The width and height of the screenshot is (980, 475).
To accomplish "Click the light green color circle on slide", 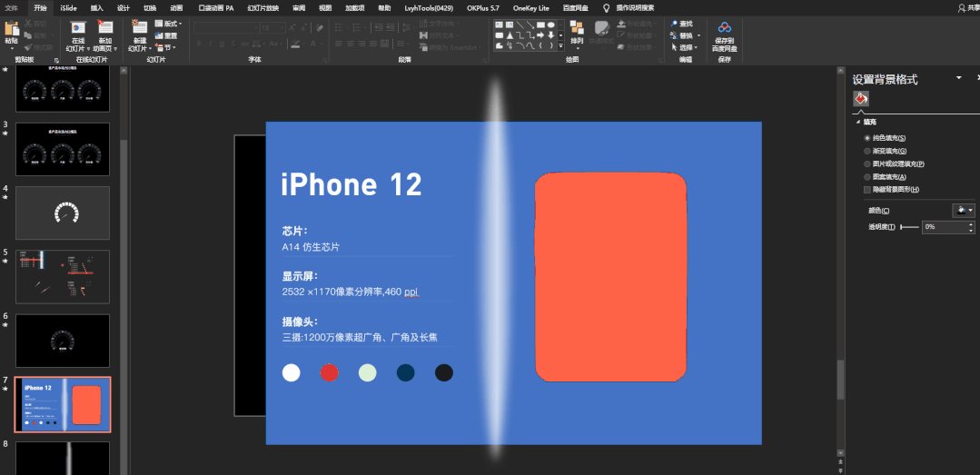I will click(368, 372).
